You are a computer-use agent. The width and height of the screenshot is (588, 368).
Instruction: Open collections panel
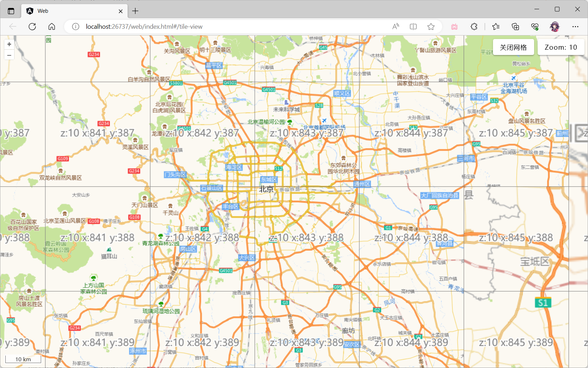click(x=515, y=27)
